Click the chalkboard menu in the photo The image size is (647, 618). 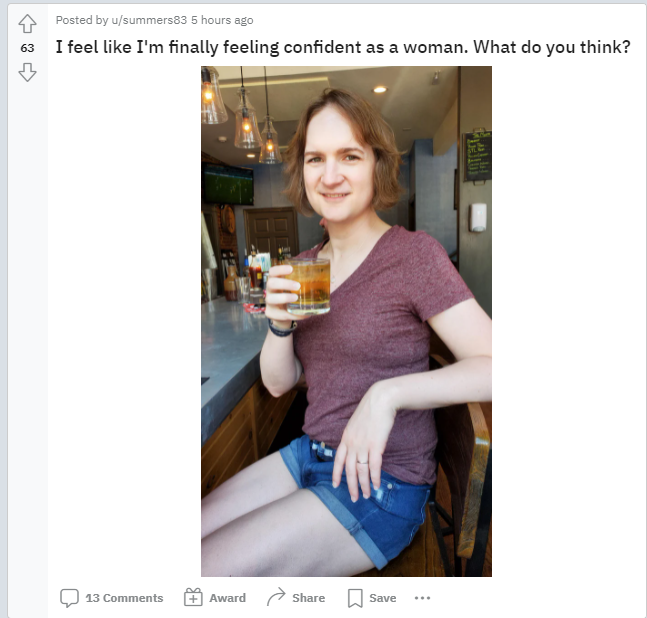click(x=477, y=156)
